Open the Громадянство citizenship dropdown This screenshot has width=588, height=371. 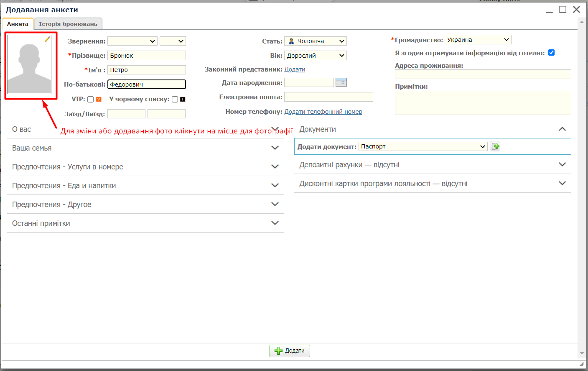coord(478,40)
